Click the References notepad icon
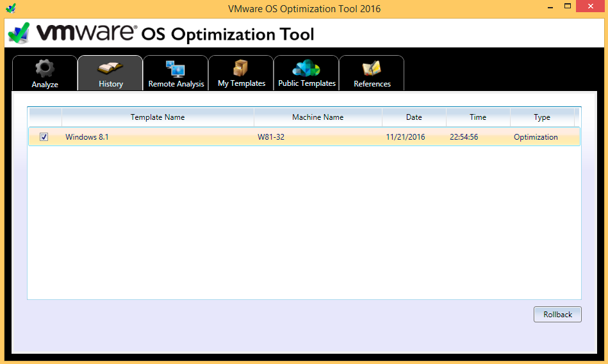 (x=372, y=69)
